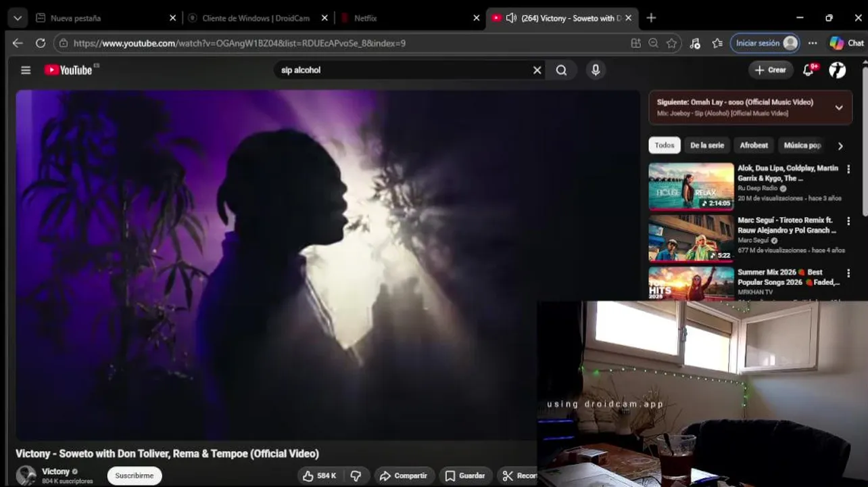Select the Todos filter chip

coord(665,145)
